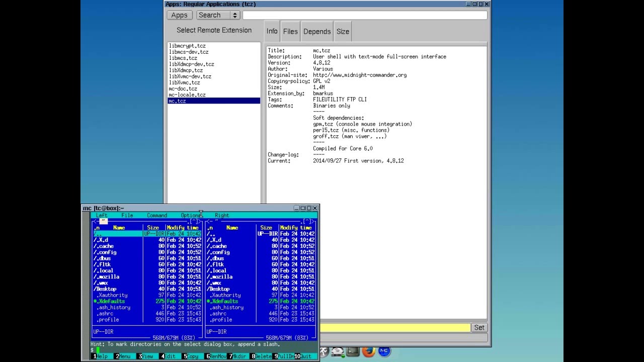Open the Left menu in mc
Image resolution: width=644 pixels, height=362 pixels.
pos(102,215)
